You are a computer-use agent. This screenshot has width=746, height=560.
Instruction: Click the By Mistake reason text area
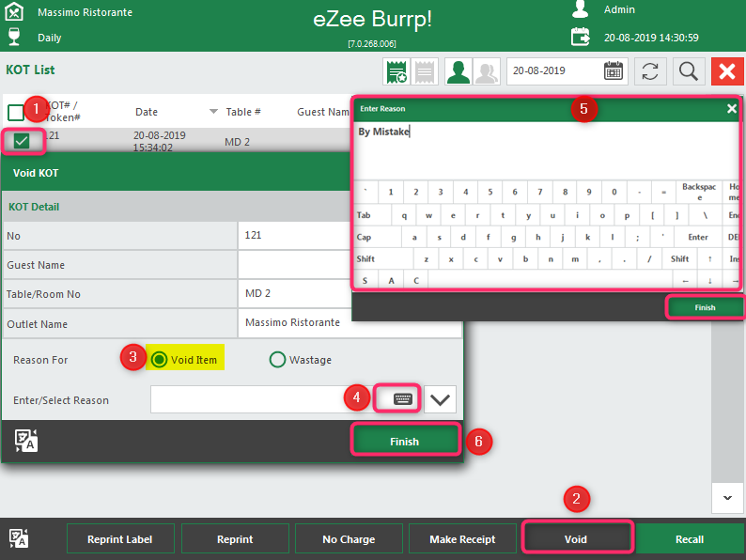(x=546, y=150)
